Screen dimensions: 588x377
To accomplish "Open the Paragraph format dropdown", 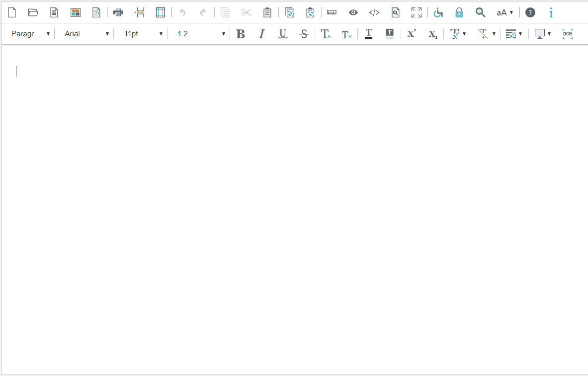I will click(30, 34).
